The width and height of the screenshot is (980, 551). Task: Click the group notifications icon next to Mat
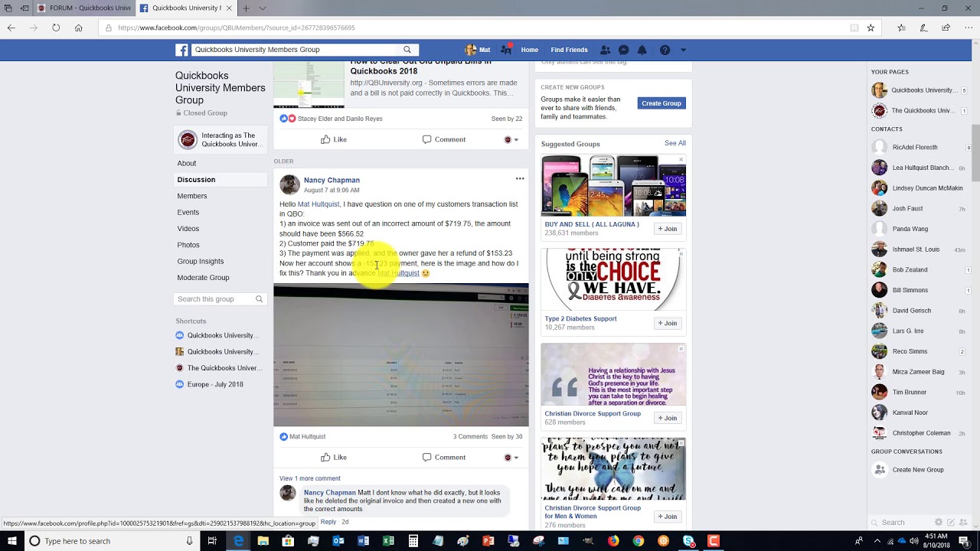point(506,50)
